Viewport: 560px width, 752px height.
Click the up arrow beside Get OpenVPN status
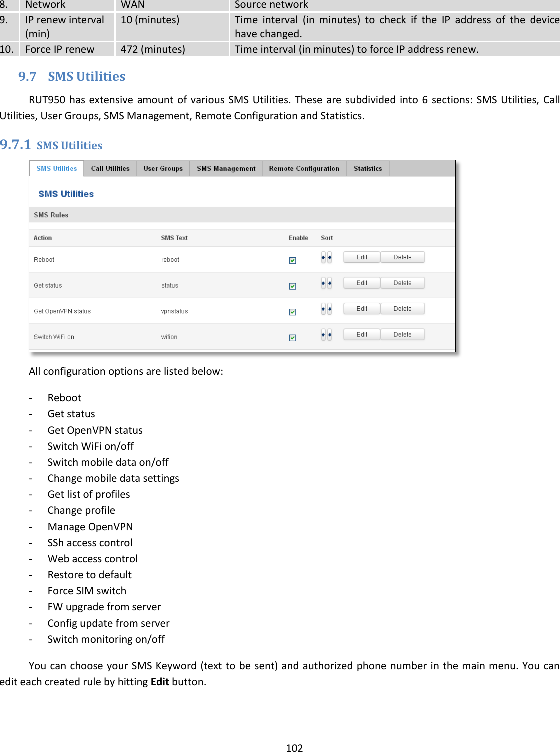tap(323, 308)
